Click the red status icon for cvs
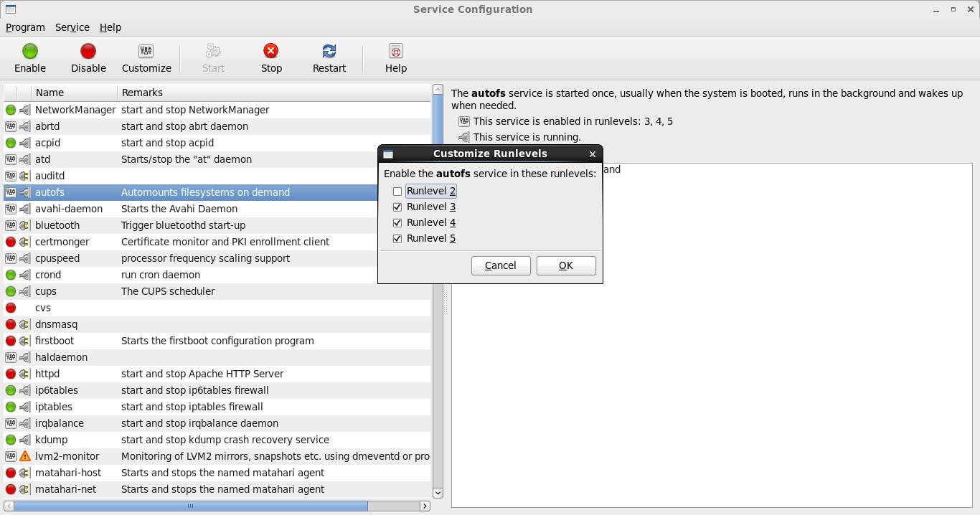This screenshot has height=515, width=980. click(x=11, y=308)
